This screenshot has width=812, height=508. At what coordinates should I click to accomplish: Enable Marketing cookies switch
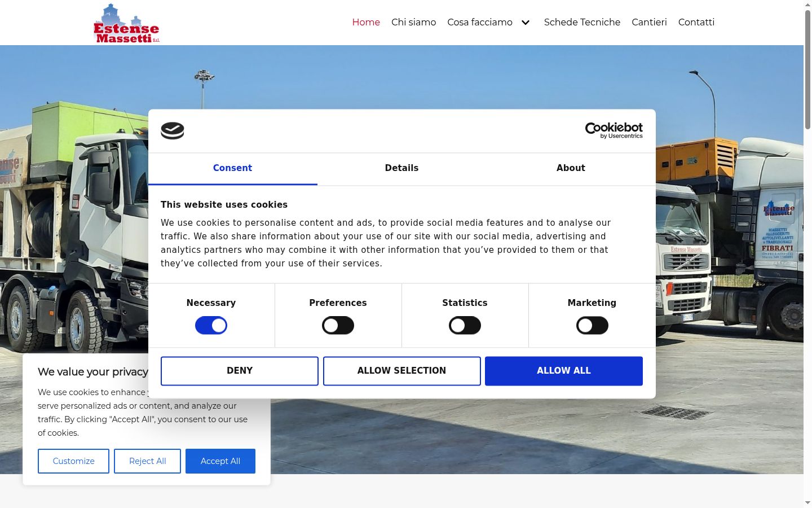coord(592,326)
